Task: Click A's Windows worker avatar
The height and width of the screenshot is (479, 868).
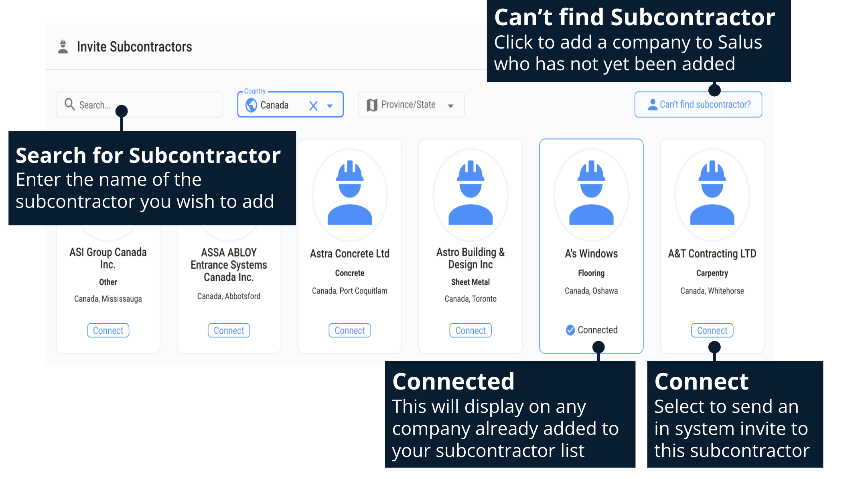Action: 591,195
